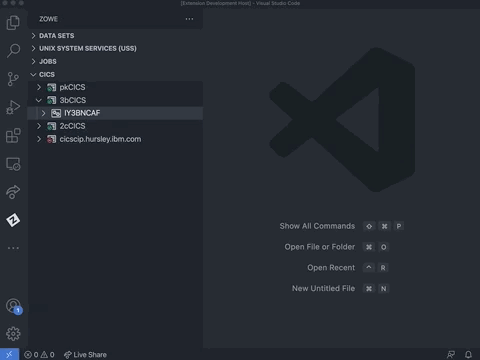Click the cicscip.hursley.ibm.com profile icon
This screenshot has width=480, height=360.
coord(51,139)
